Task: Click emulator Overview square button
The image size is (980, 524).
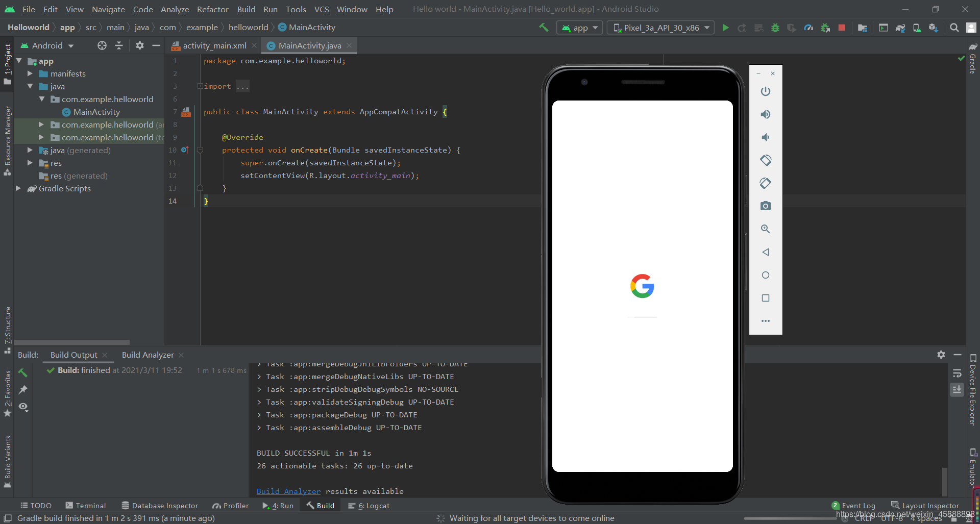Action: pos(766,298)
